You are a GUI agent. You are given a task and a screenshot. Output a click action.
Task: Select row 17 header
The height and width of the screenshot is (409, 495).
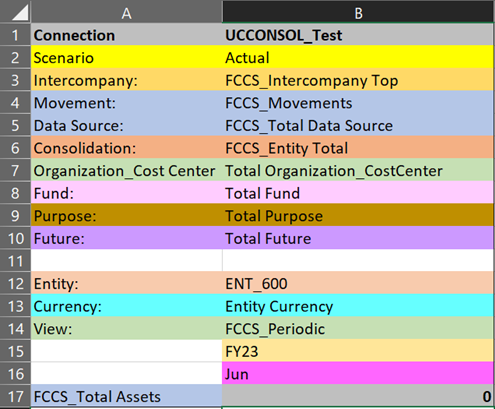(15, 396)
